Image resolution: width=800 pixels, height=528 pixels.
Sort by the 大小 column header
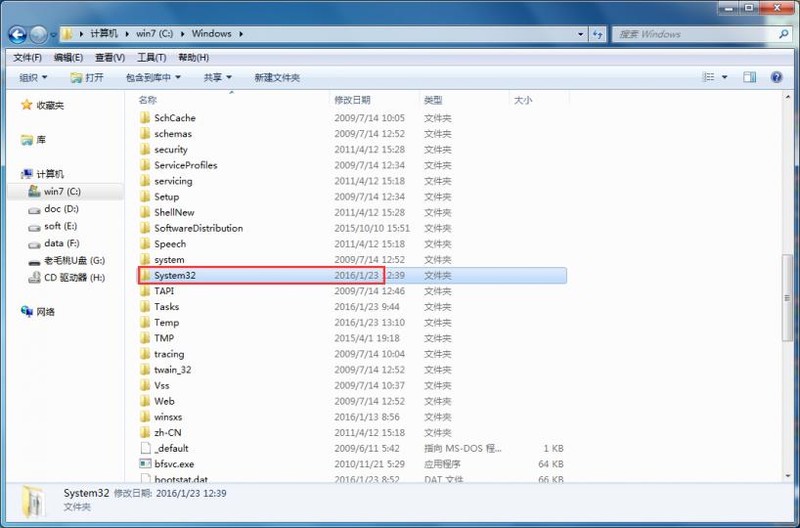coord(523,100)
